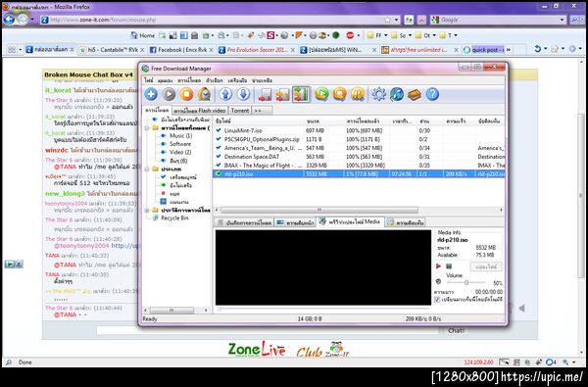Click the chat message input field
The height and width of the screenshot is (387, 588).
tap(268, 330)
